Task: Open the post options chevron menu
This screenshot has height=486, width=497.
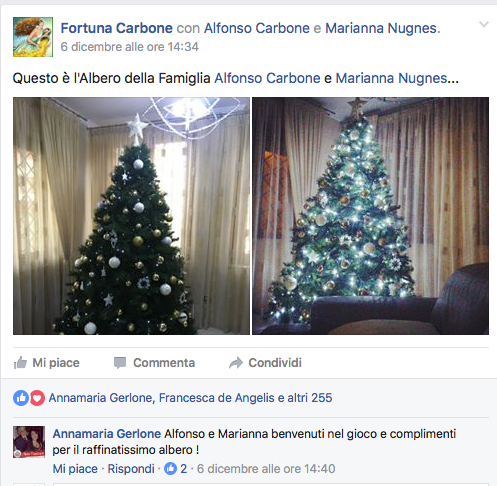Action: [x=484, y=24]
